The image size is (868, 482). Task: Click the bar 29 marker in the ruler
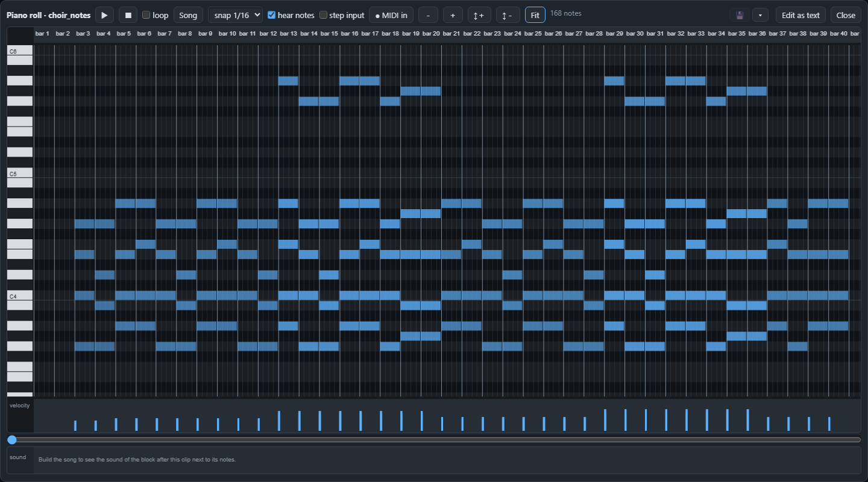[x=614, y=34]
